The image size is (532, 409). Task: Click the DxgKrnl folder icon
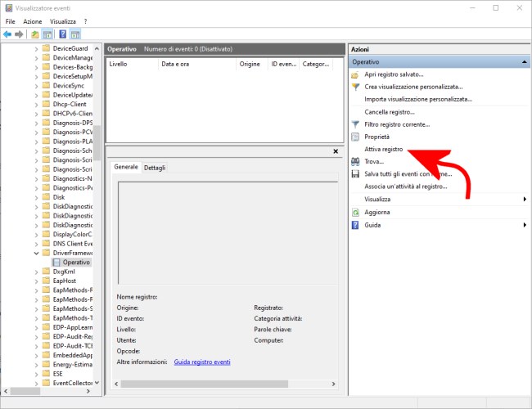pyautogui.click(x=46, y=272)
